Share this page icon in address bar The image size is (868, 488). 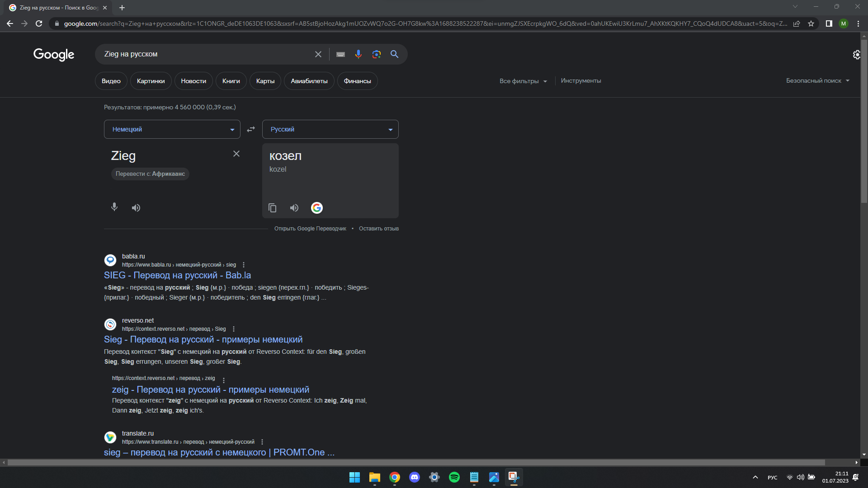click(x=797, y=23)
